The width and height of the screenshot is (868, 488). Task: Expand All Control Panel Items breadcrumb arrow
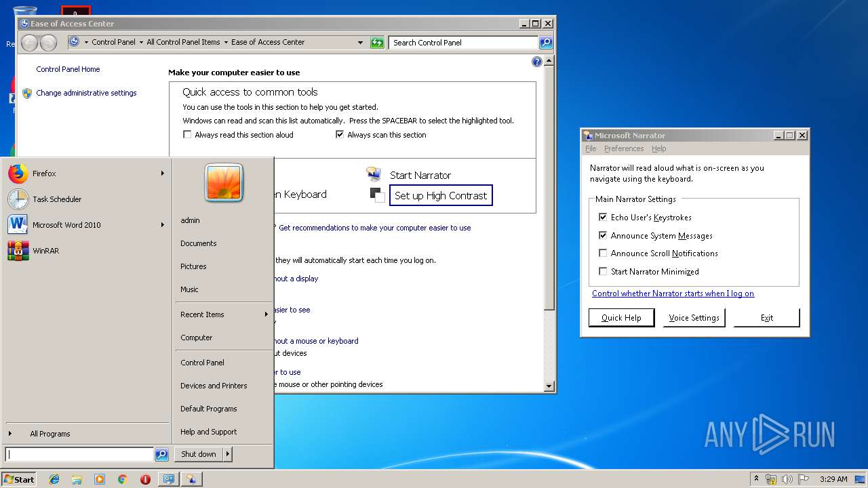tap(226, 42)
